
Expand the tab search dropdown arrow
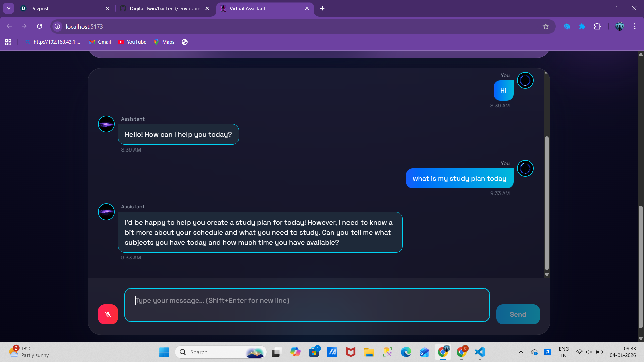point(9,8)
